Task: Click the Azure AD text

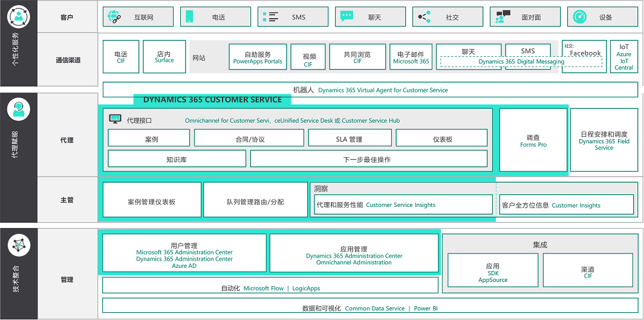Action: (x=184, y=266)
